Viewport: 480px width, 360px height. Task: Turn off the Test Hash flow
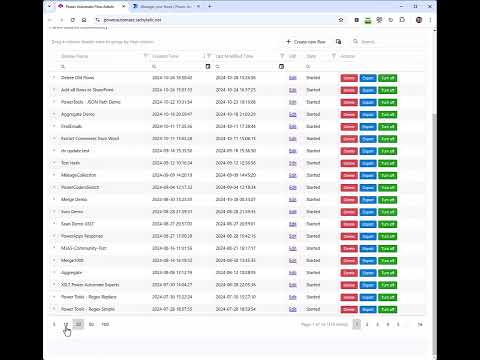(388, 163)
